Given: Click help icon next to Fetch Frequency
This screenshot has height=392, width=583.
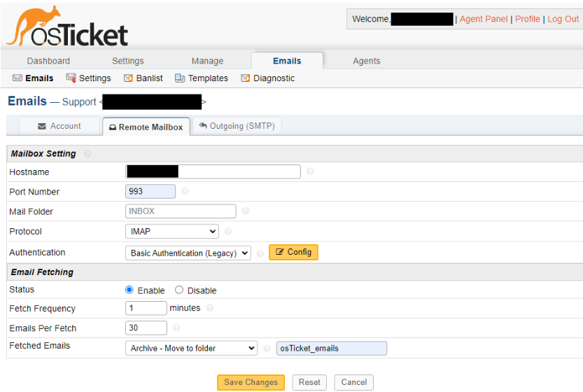Looking at the screenshot, I should click(210, 308).
